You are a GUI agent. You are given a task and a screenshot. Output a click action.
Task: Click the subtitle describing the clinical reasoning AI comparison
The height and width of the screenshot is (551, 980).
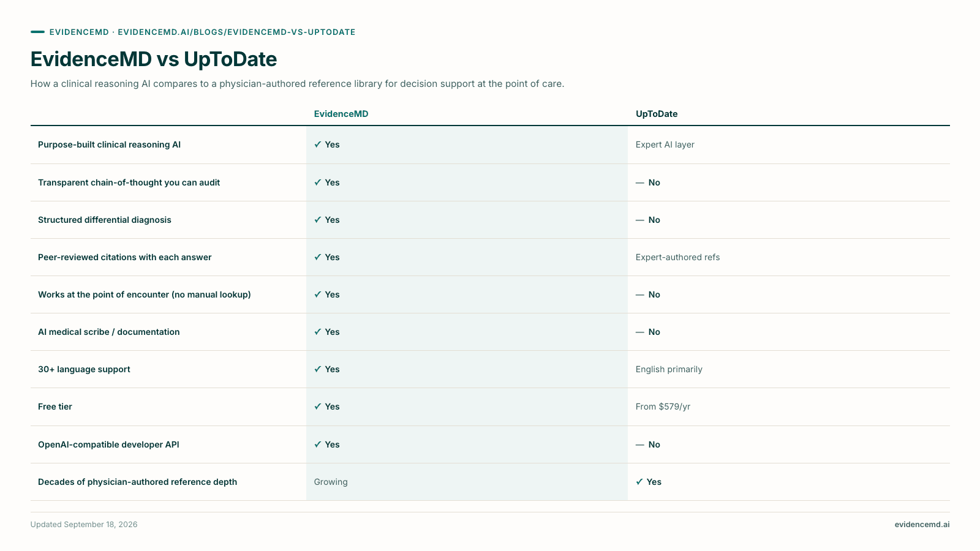(x=297, y=84)
